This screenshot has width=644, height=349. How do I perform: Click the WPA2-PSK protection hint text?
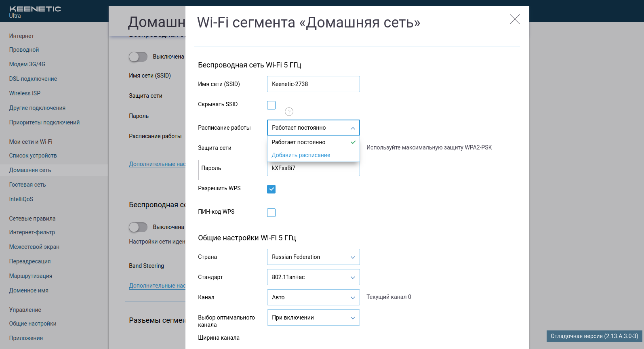429,147
